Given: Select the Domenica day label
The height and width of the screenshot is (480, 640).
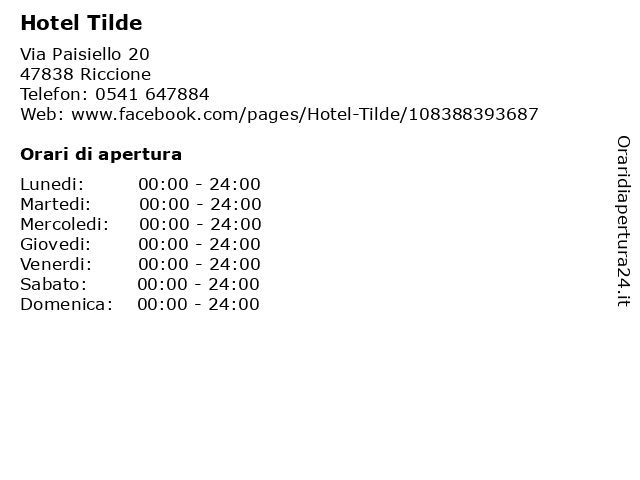Looking at the screenshot, I should (66, 304).
